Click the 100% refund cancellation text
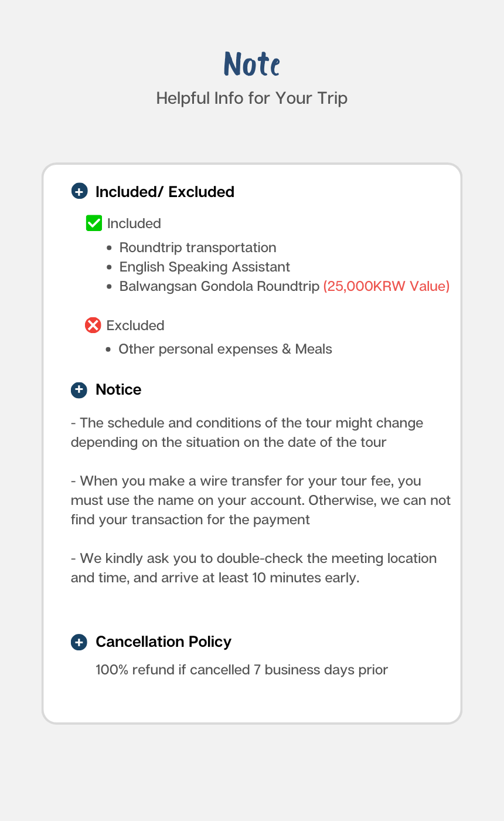Viewport: 504px width, 821px height. click(241, 670)
